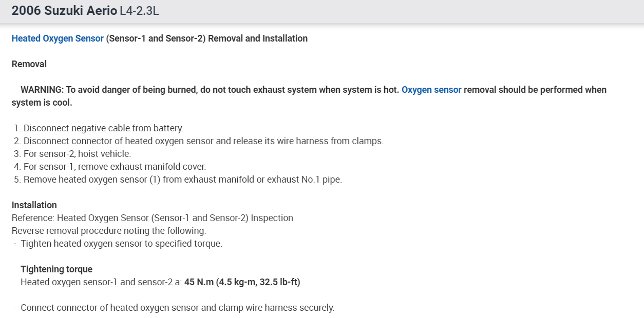Viewport: 644px width, 318px height.
Task: Click the "L4-2.3L" engine label in header
Action: pyautogui.click(x=139, y=11)
